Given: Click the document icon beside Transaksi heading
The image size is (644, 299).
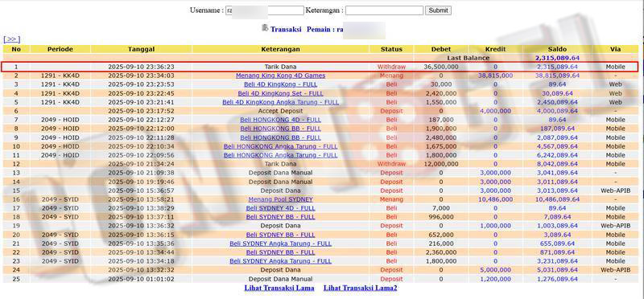Looking at the screenshot, I should (265, 28).
